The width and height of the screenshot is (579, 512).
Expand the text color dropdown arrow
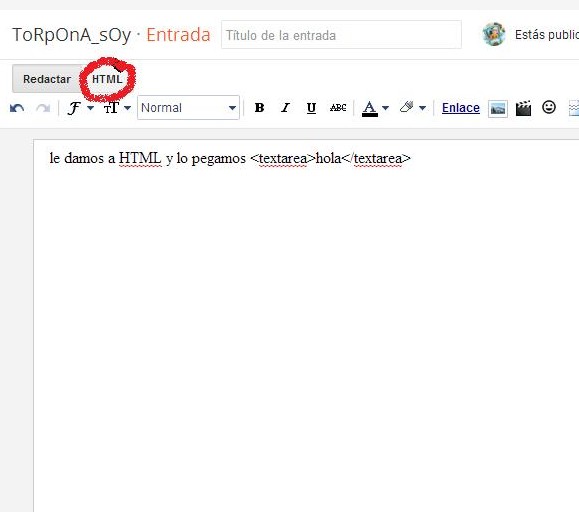coord(386,108)
